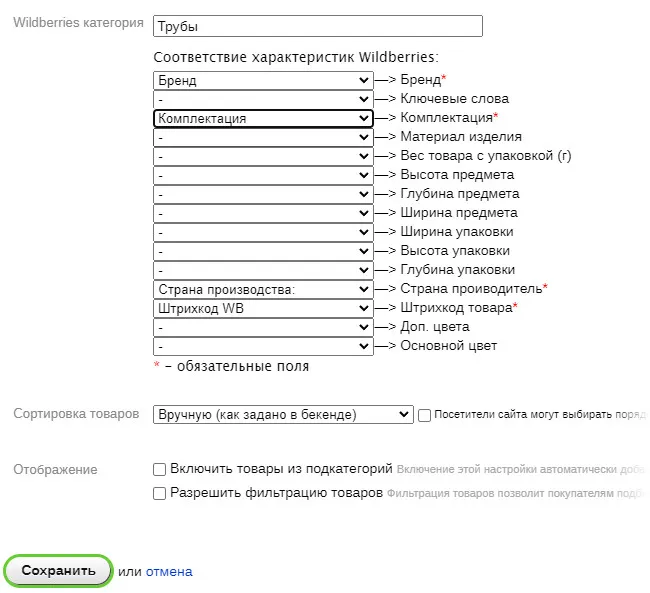Open the Глубина упаковки dropdown
This screenshot has width=650, height=593.
[263, 270]
